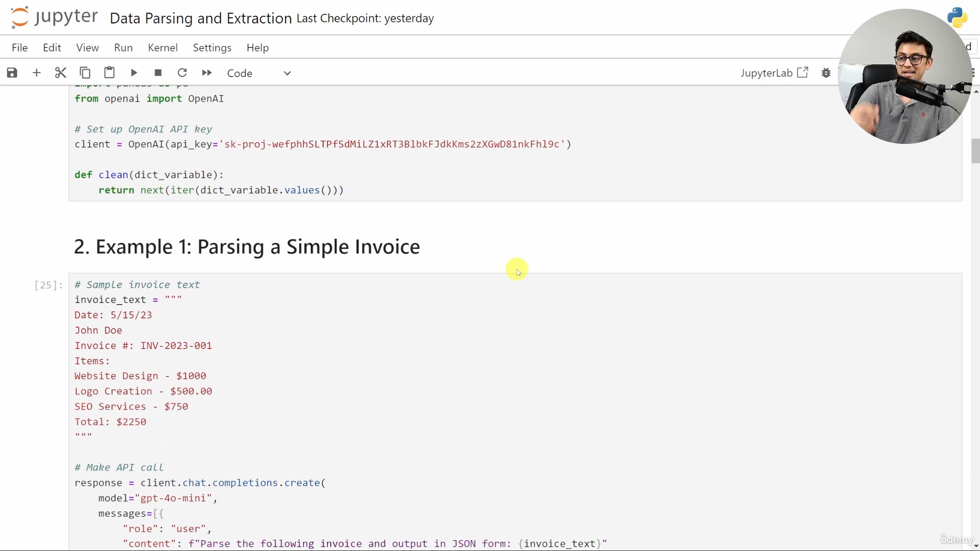Viewport: 980px width, 551px height.
Task: Restart kernel and run all cells
Action: tap(207, 73)
